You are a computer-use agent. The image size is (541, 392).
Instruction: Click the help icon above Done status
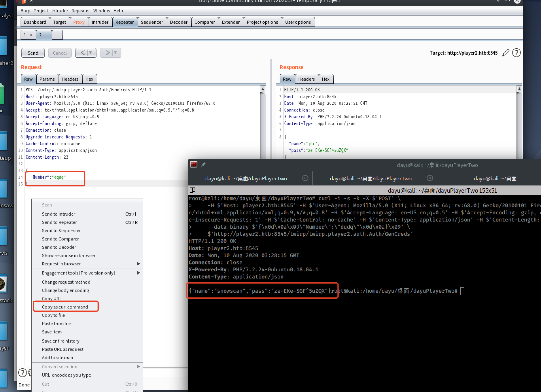coord(22,372)
